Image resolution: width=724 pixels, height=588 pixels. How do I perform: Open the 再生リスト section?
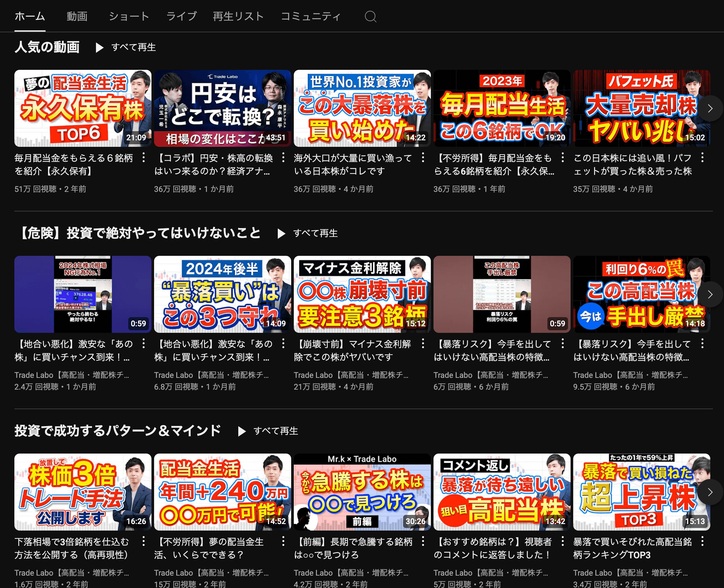238,16
